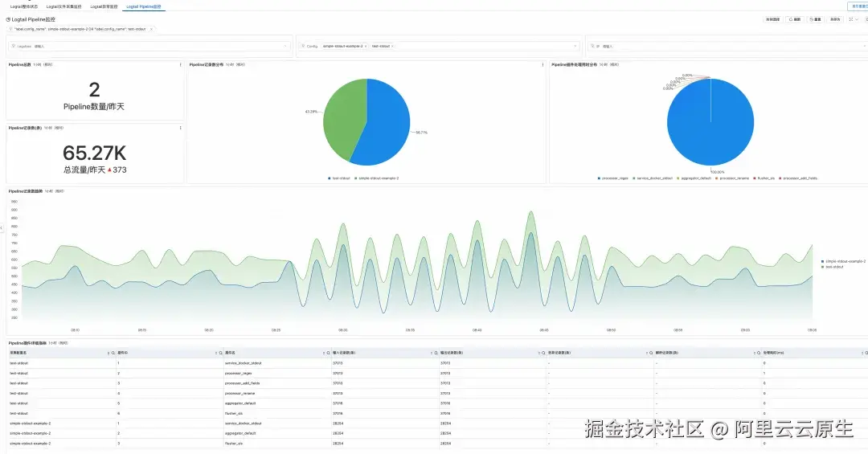Sort the table by 输入记录数 column
This screenshot has width=868, height=454.
(432, 353)
